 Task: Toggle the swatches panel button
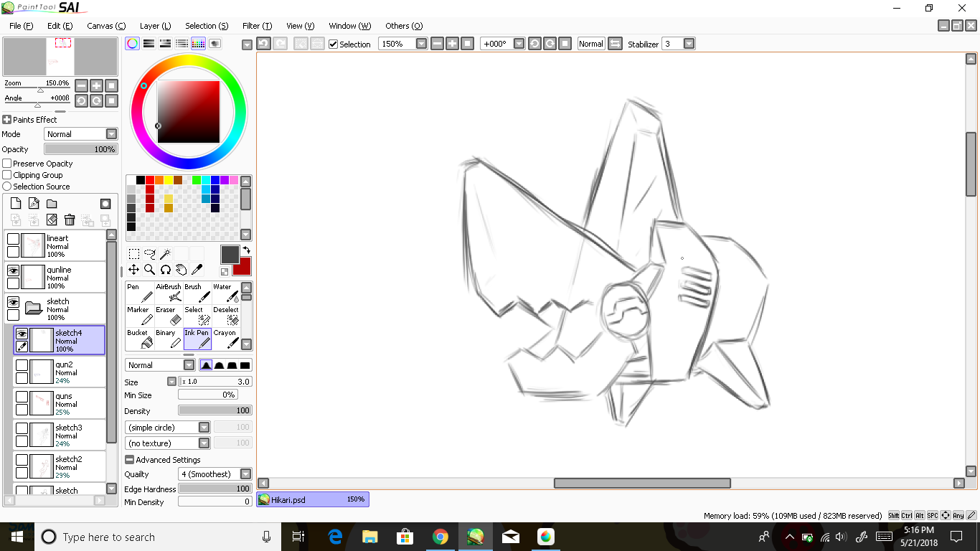[198, 44]
